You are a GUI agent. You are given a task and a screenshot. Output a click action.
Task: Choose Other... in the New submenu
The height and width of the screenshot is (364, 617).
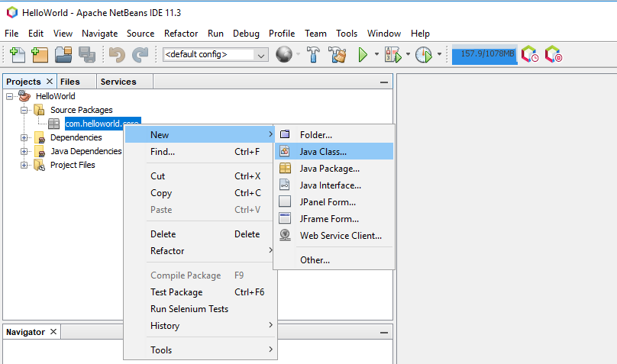334,259
